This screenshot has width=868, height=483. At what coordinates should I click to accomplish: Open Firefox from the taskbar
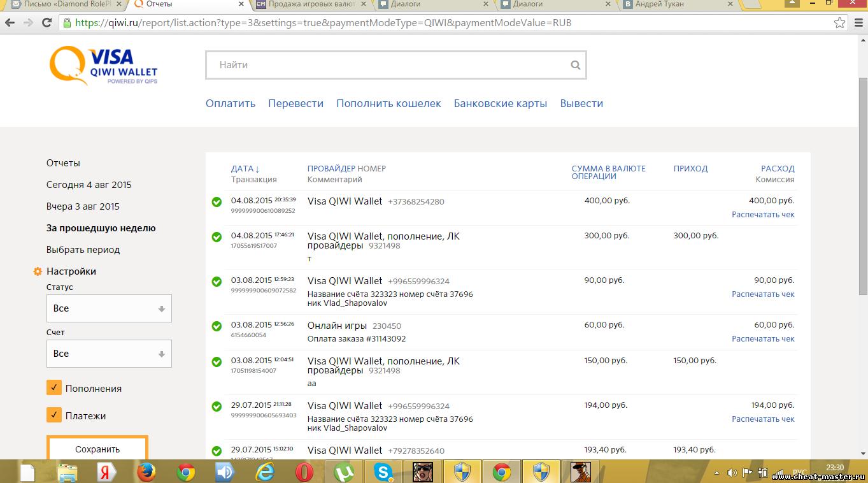146,472
